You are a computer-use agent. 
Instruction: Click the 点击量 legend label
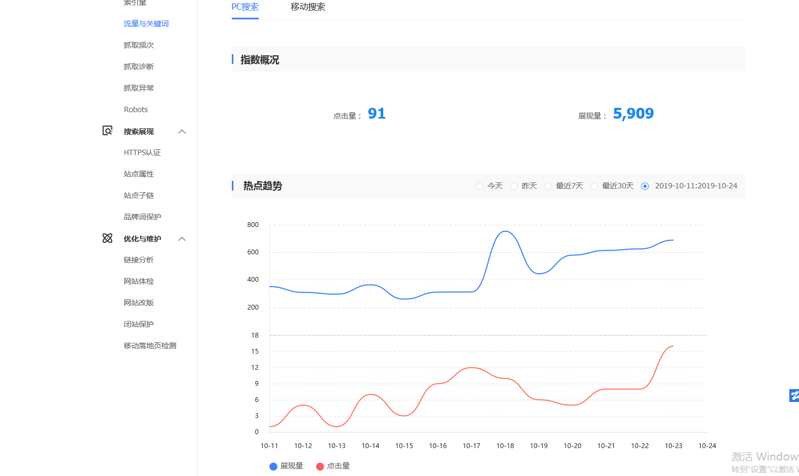pos(338,466)
